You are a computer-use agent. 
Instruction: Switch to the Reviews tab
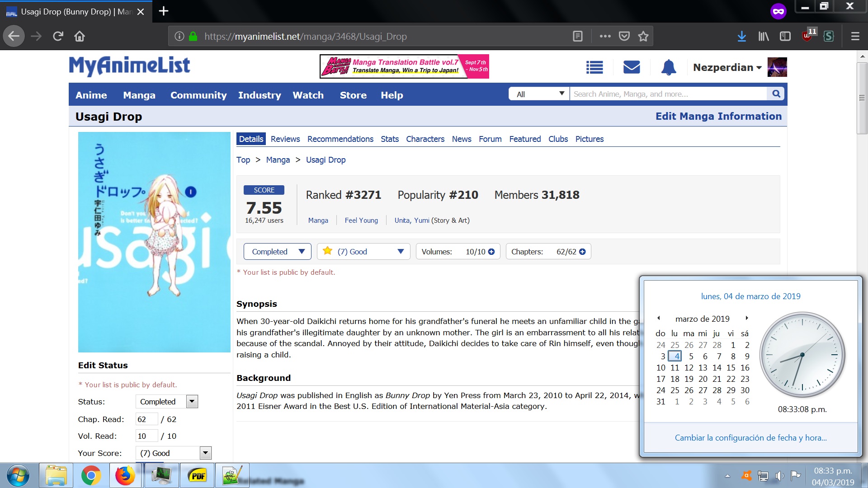tap(285, 139)
